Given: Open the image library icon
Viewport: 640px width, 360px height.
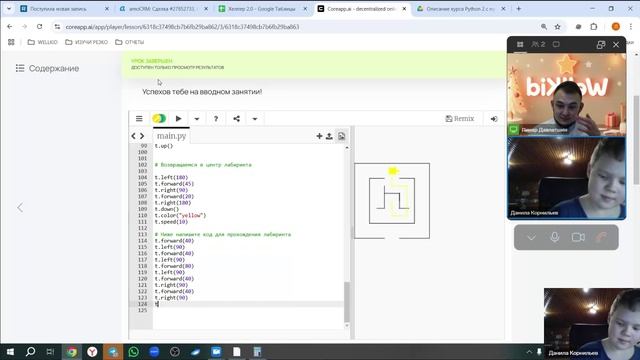Looking at the screenshot, I should click(x=341, y=136).
